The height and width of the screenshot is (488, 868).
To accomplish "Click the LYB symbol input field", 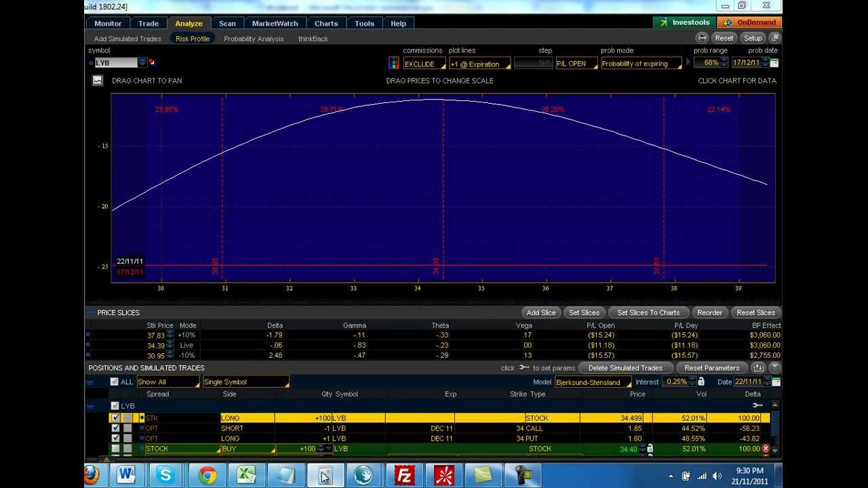I will (115, 62).
